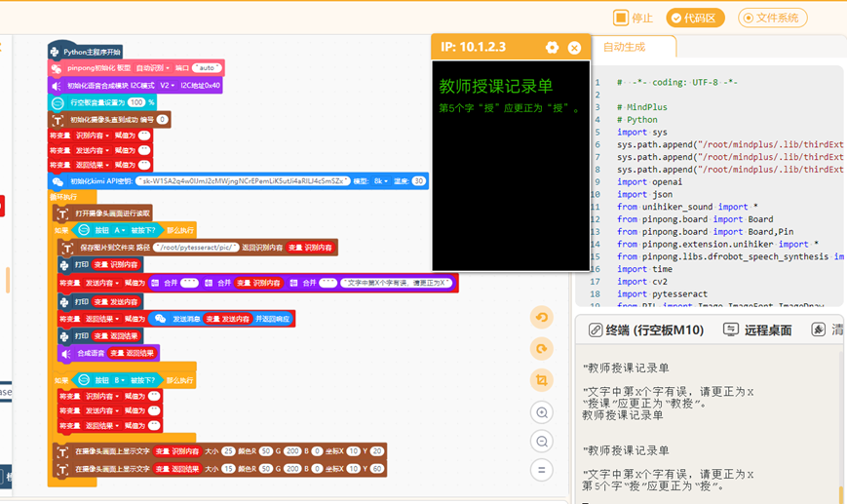This screenshot has width=847, height=504.
Task: Edit the 文字中第X个字有误 text field
Action: coord(397,283)
